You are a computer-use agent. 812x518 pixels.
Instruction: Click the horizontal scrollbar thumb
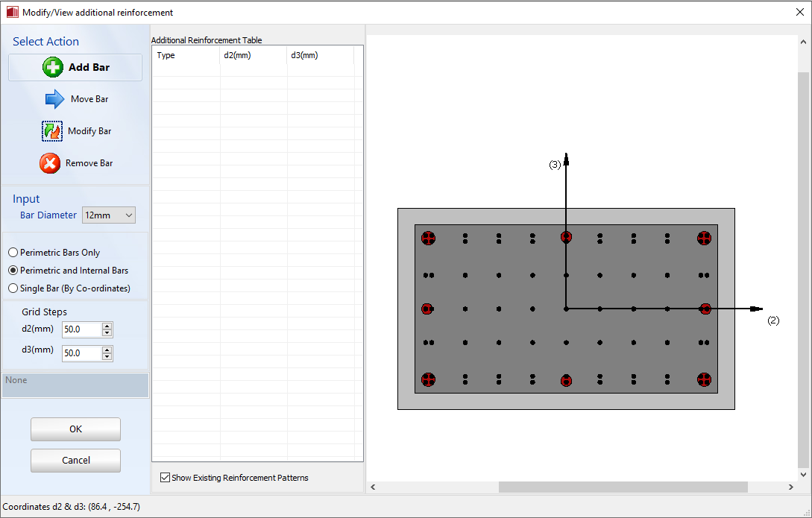pos(623,487)
